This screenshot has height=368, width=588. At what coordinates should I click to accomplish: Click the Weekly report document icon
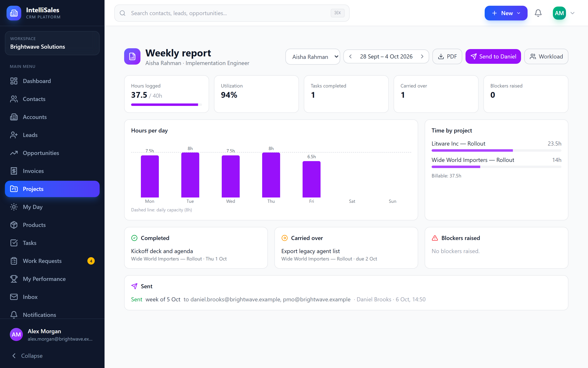132,56
